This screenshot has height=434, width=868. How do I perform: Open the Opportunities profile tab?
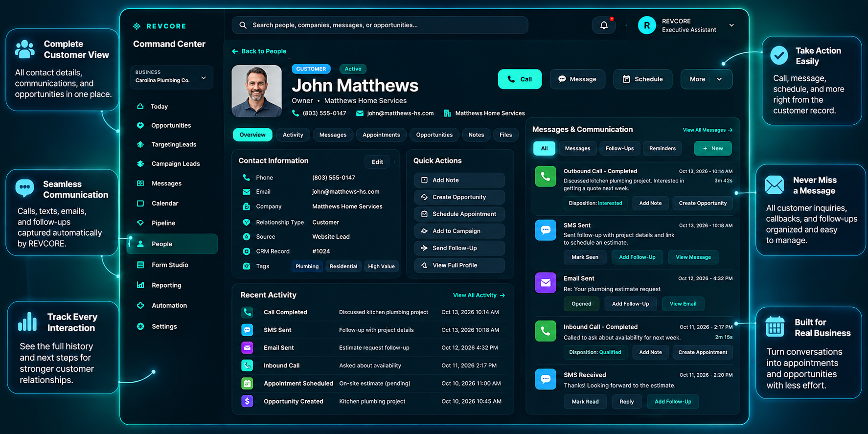pyautogui.click(x=434, y=135)
